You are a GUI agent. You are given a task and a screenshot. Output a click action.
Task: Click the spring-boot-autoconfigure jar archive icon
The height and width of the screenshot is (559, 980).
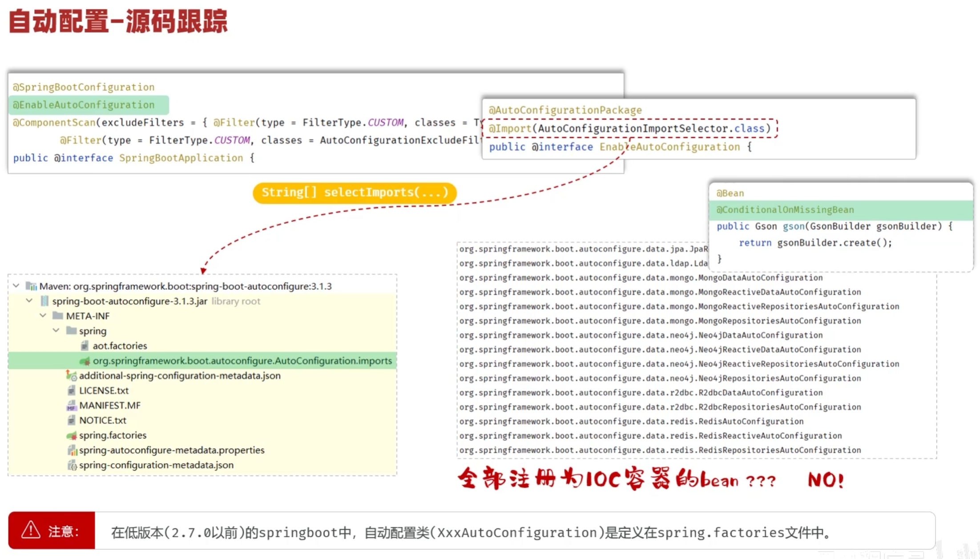click(x=44, y=301)
